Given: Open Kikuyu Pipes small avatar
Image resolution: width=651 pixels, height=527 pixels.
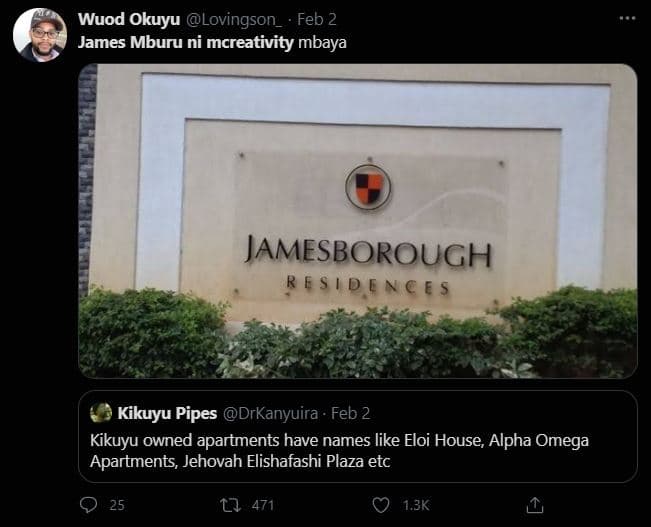Looking at the screenshot, I should pos(101,413).
